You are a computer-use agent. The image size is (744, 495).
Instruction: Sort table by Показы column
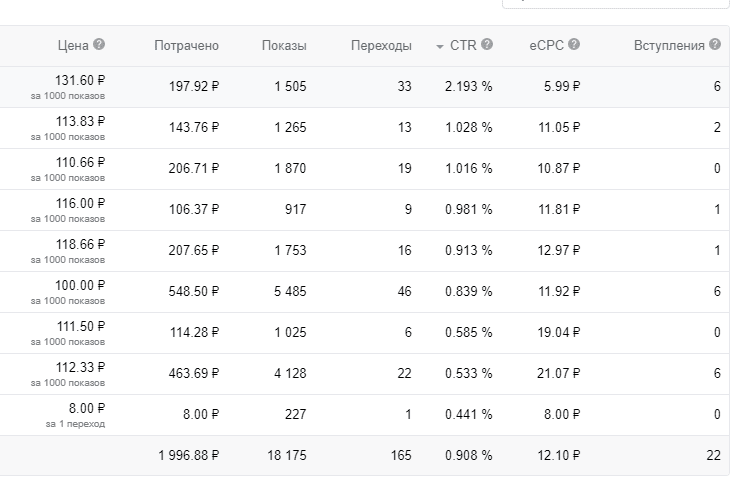tap(284, 46)
